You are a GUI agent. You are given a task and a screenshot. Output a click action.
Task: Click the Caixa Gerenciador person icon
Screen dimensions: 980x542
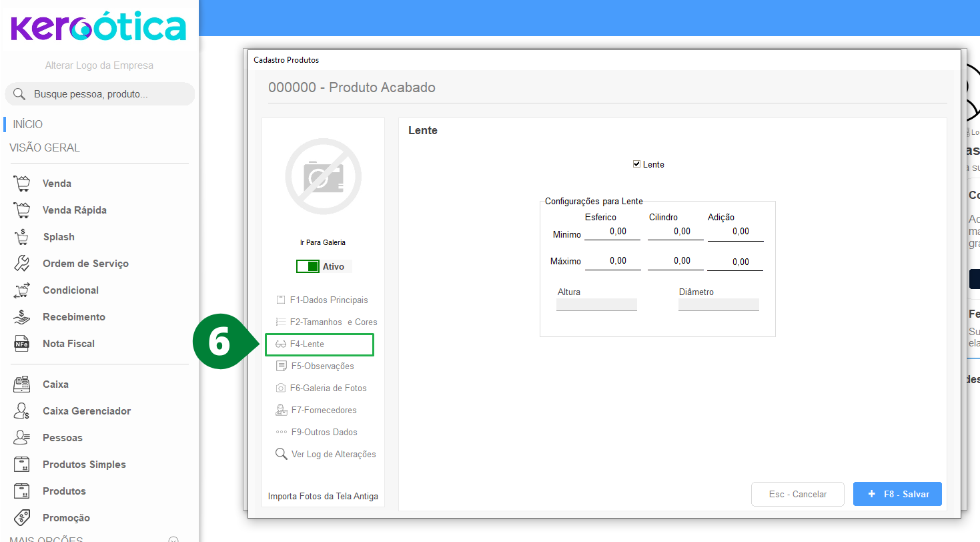pyautogui.click(x=21, y=411)
